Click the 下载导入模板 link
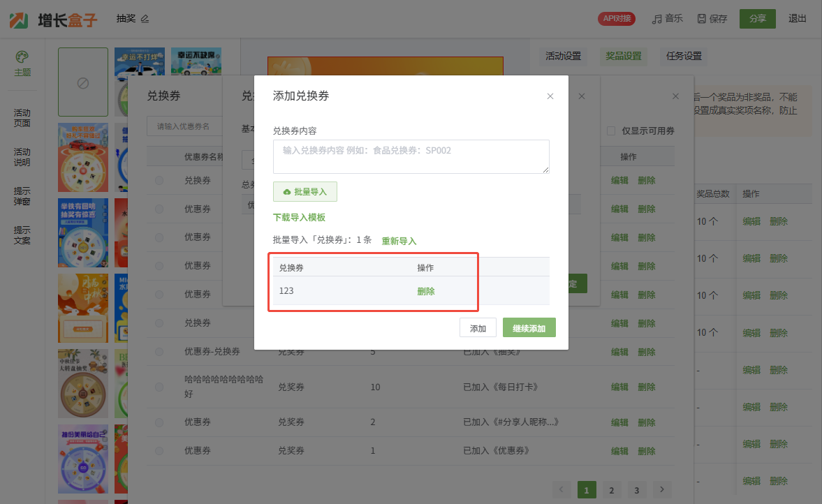 (299, 217)
